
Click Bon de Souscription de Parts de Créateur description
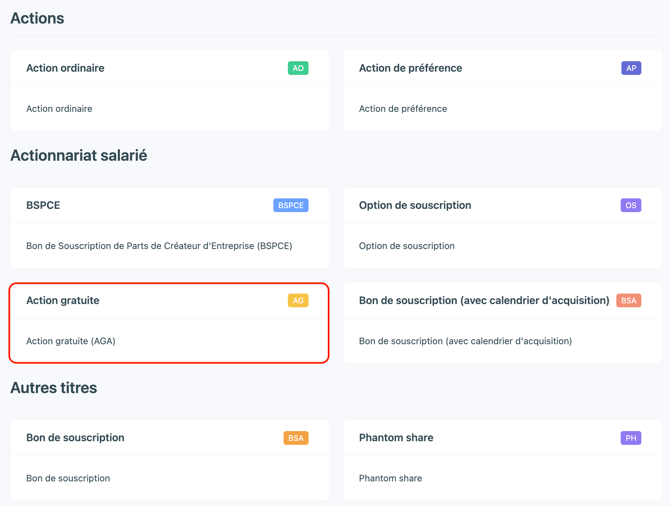(x=159, y=246)
